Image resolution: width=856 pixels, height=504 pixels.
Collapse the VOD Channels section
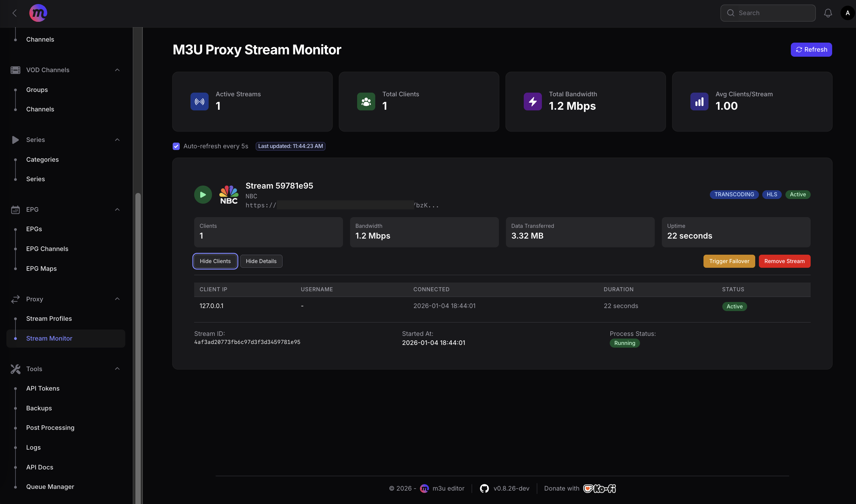117,69
